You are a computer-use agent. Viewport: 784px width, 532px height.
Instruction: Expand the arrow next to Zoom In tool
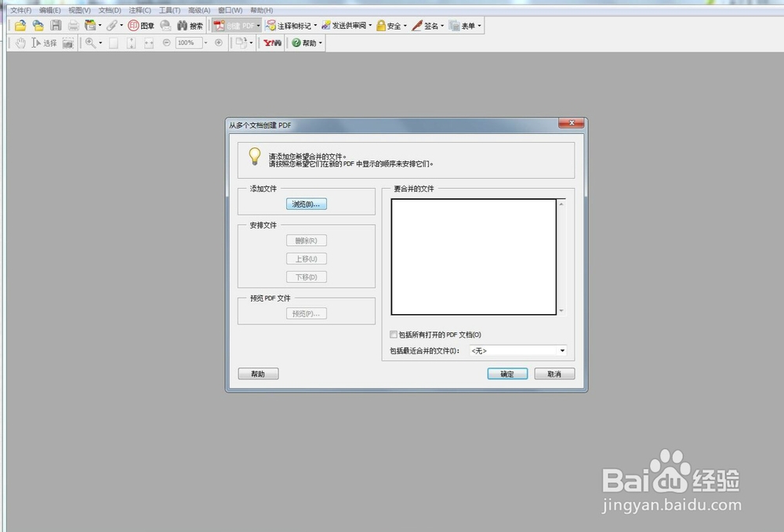[x=100, y=43]
